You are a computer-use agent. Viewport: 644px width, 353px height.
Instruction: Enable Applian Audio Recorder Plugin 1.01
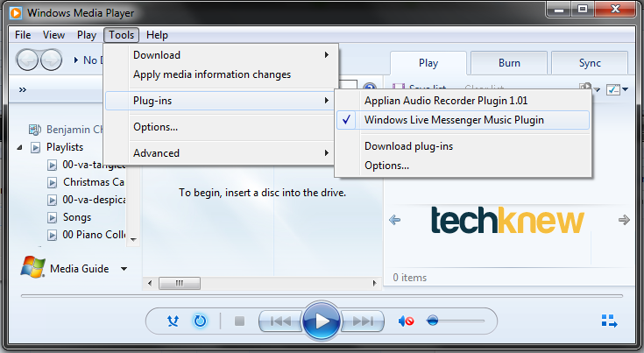pos(464,101)
